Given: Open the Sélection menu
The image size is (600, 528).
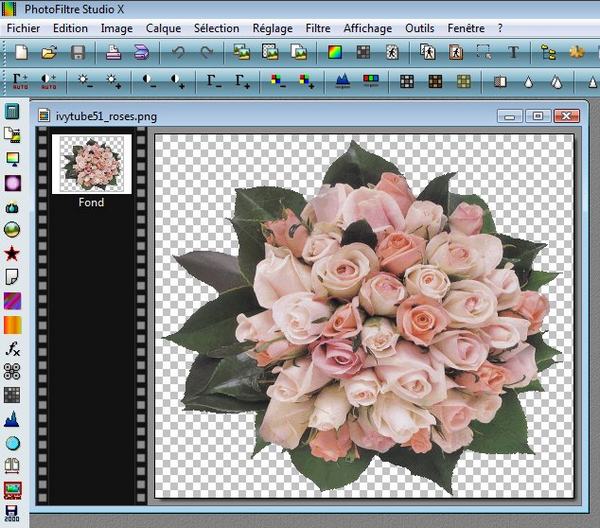Looking at the screenshot, I should tap(216, 28).
